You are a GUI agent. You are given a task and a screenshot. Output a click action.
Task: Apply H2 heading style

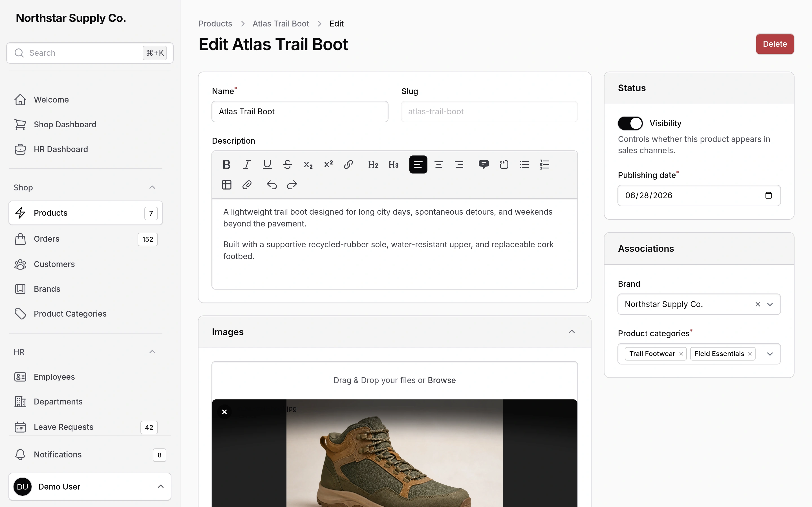[x=373, y=164]
